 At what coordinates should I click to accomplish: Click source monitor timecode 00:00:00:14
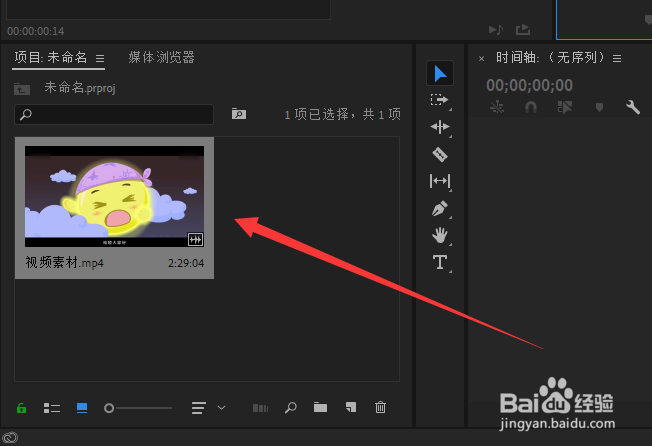(36, 31)
